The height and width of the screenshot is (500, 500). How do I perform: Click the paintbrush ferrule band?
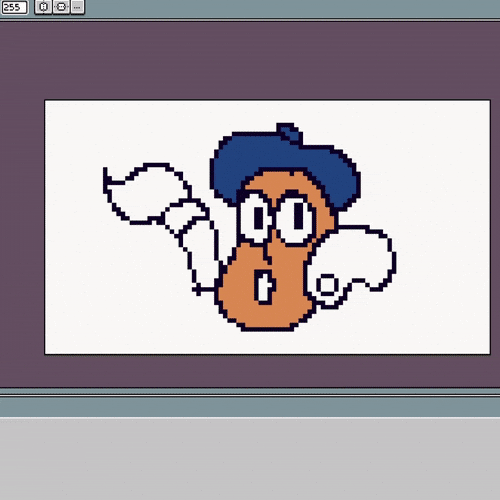pyautogui.click(x=185, y=215)
